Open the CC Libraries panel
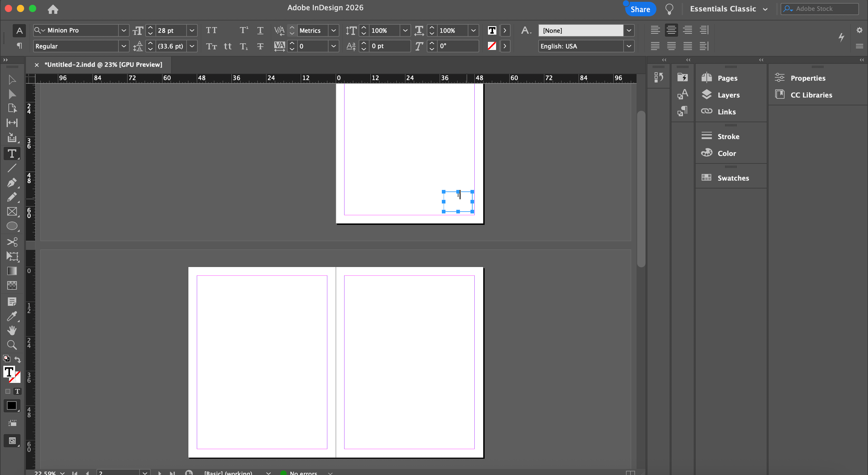The image size is (868, 475). pos(811,95)
